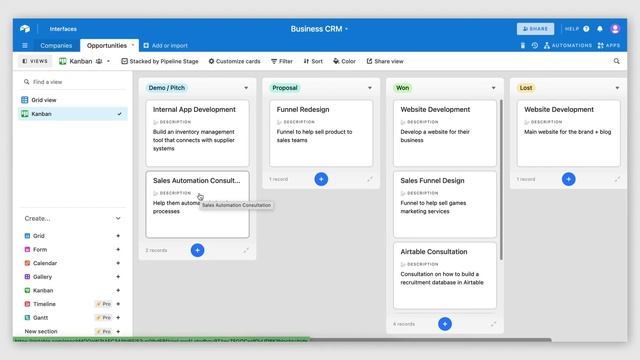Click the Won column vertical scrollbar

501,180
